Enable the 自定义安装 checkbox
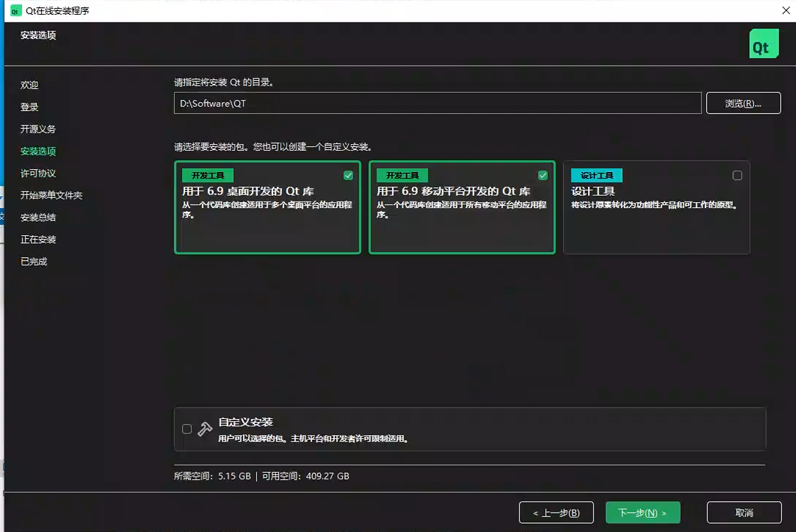 tap(187, 429)
